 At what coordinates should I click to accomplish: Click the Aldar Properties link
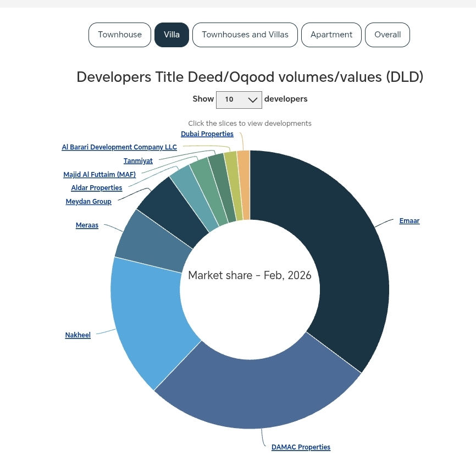tap(96, 188)
